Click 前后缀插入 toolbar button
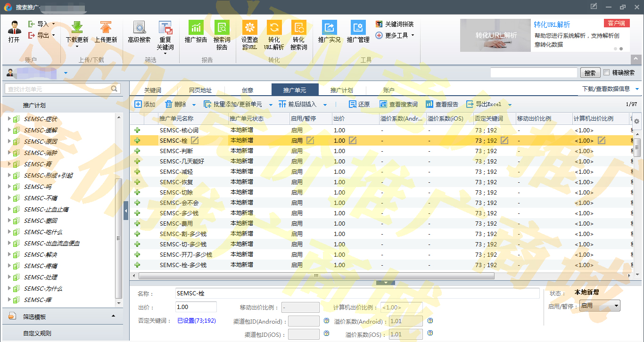 coord(297,105)
